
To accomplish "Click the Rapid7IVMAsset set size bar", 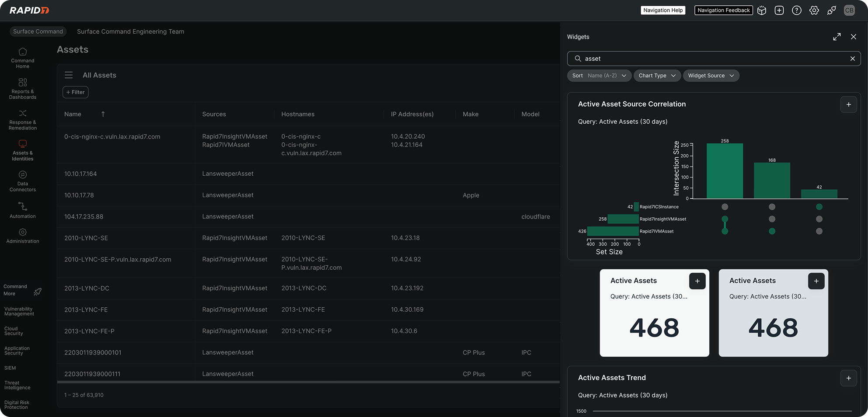I will 613,231.
